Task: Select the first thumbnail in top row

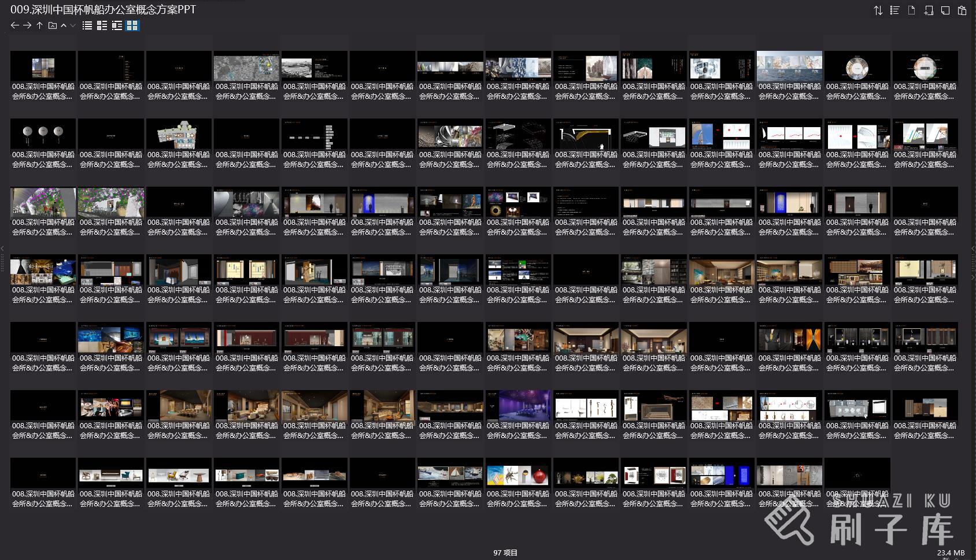Action: click(x=43, y=66)
